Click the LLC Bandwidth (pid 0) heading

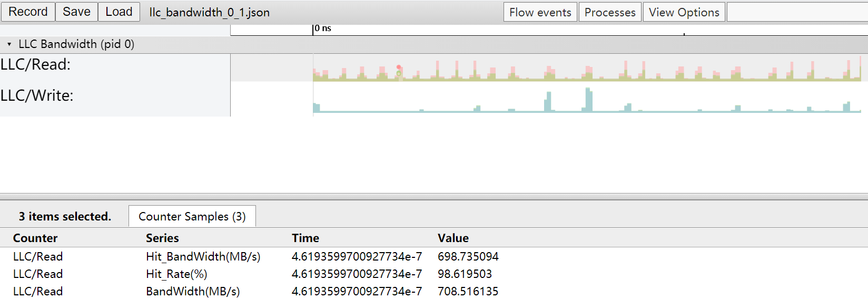coord(76,44)
